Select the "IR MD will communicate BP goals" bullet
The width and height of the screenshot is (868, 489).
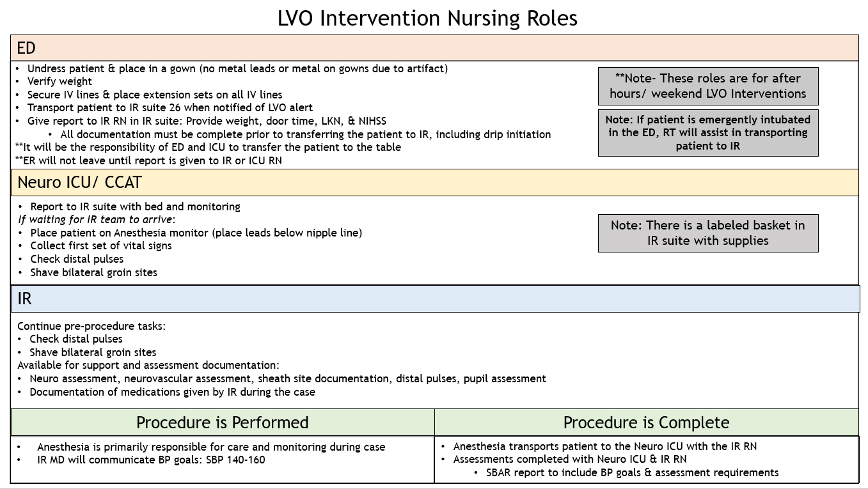click(x=151, y=460)
